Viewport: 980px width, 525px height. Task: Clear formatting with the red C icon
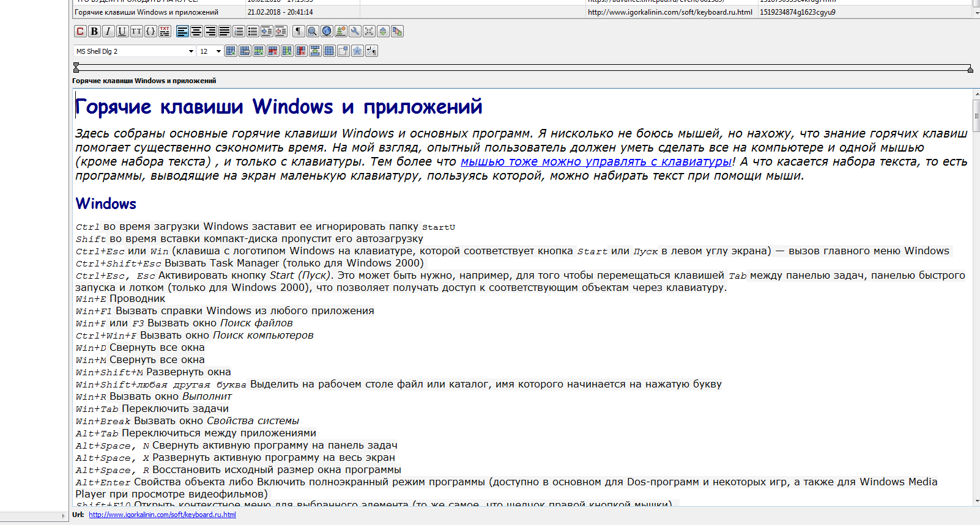80,31
